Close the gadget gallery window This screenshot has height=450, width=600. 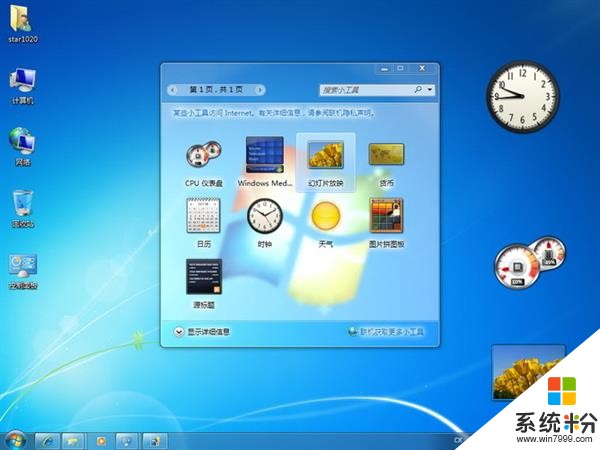click(422, 68)
